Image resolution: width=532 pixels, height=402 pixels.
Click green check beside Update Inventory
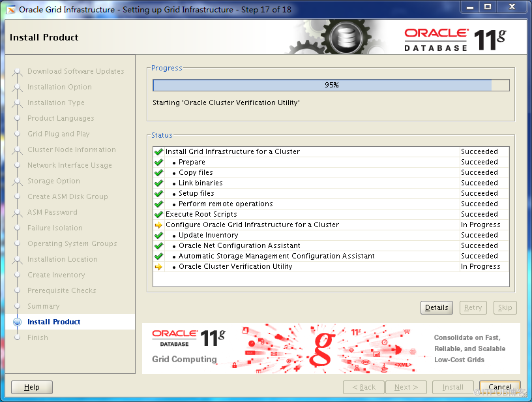tap(158, 236)
